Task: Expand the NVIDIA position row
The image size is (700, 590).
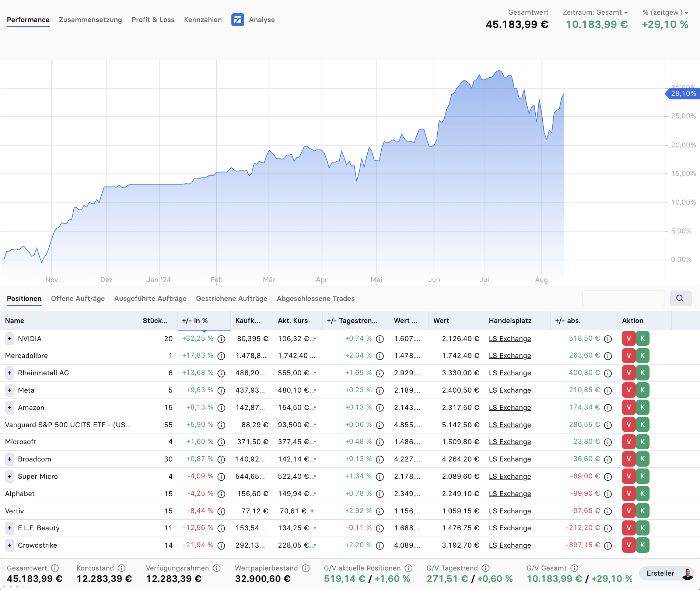Action: [9, 338]
